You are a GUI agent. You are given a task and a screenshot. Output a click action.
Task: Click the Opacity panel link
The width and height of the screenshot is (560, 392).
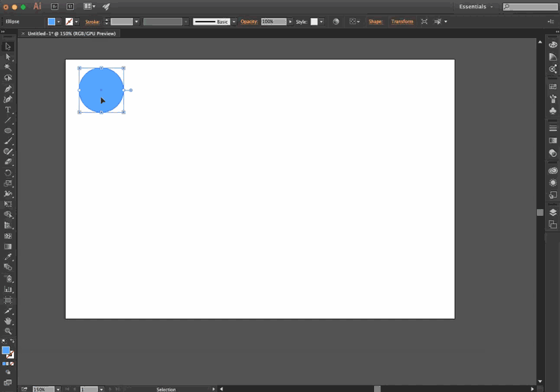tap(249, 22)
